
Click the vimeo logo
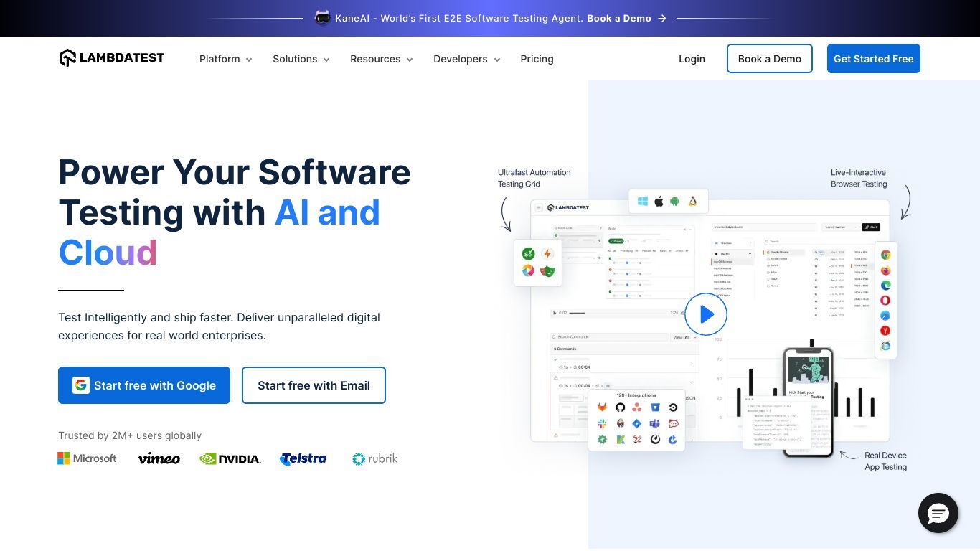(159, 458)
